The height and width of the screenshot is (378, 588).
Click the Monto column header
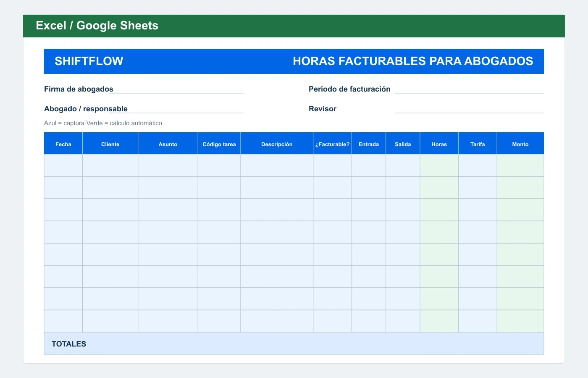520,144
